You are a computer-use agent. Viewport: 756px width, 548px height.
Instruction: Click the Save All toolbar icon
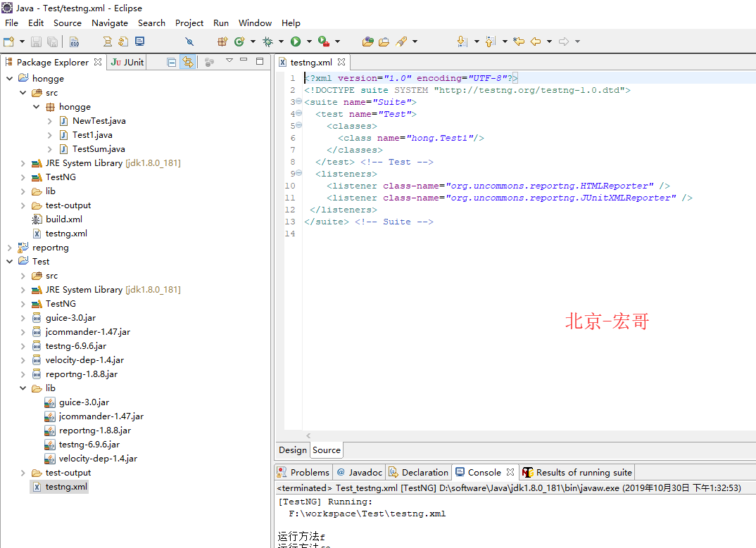pos(53,42)
